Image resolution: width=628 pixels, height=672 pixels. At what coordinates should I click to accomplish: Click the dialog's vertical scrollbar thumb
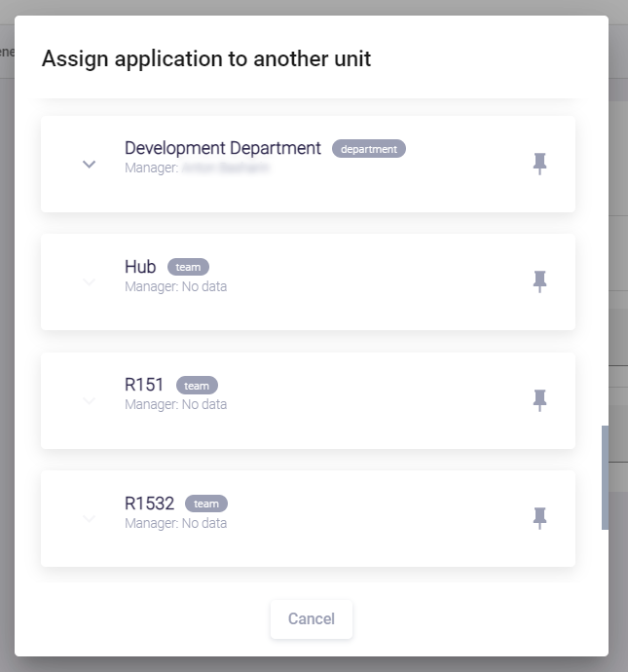point(605,477)
